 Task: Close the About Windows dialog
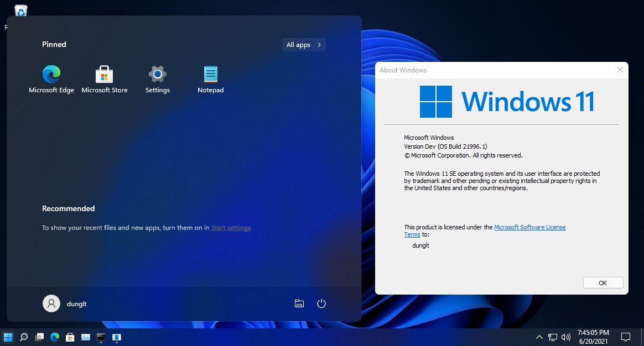[620, 70]
